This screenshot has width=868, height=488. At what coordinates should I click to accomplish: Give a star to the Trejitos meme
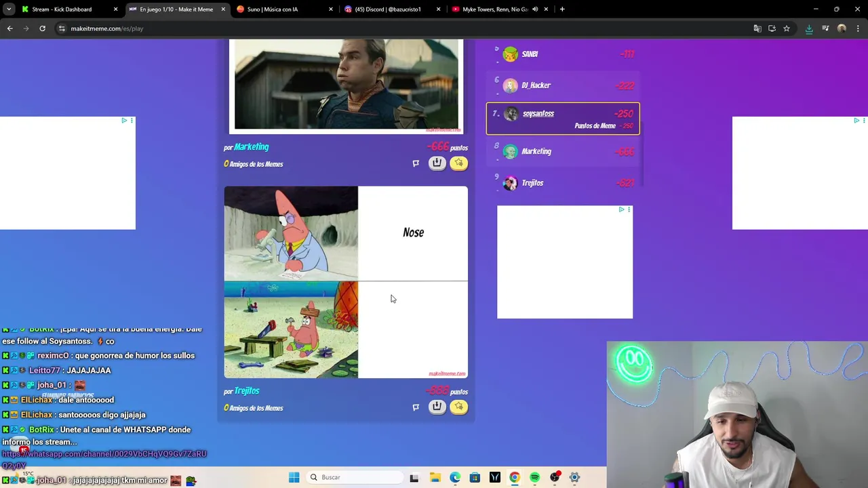click(458, 407)
